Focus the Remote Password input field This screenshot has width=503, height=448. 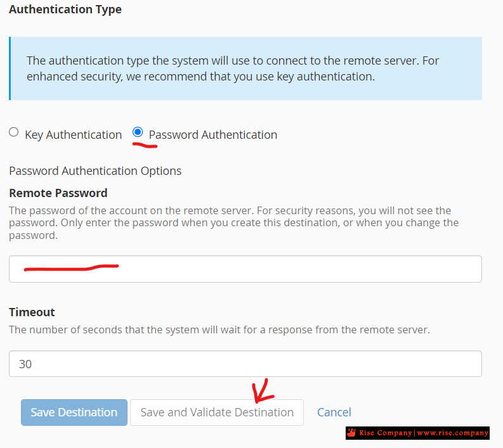[245, 269]
